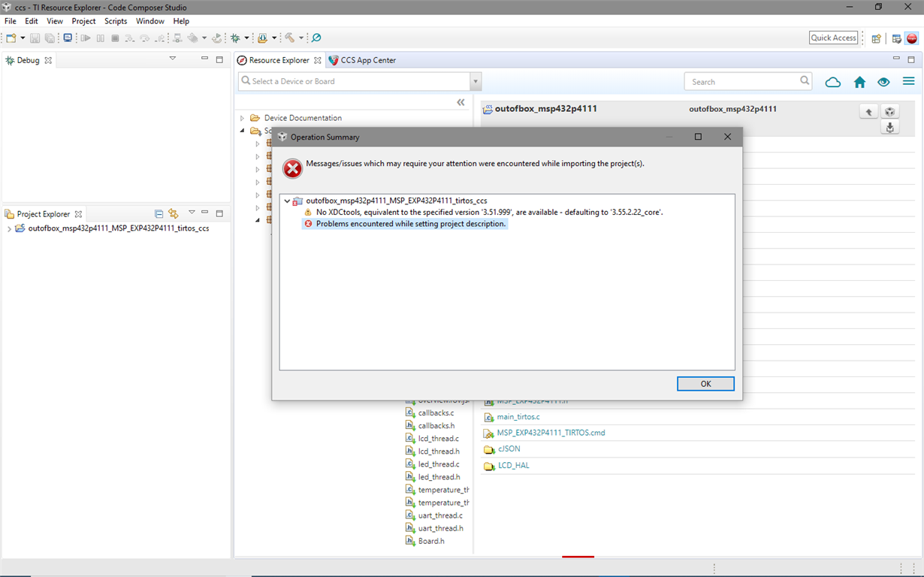Click the Connect Target toolbar icon
Screen dimensions: 924x577
click(178, 38)
